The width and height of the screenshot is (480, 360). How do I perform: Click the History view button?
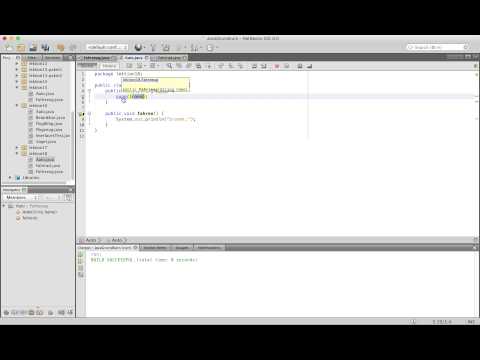pyautogui.click(x=109, y=66)
